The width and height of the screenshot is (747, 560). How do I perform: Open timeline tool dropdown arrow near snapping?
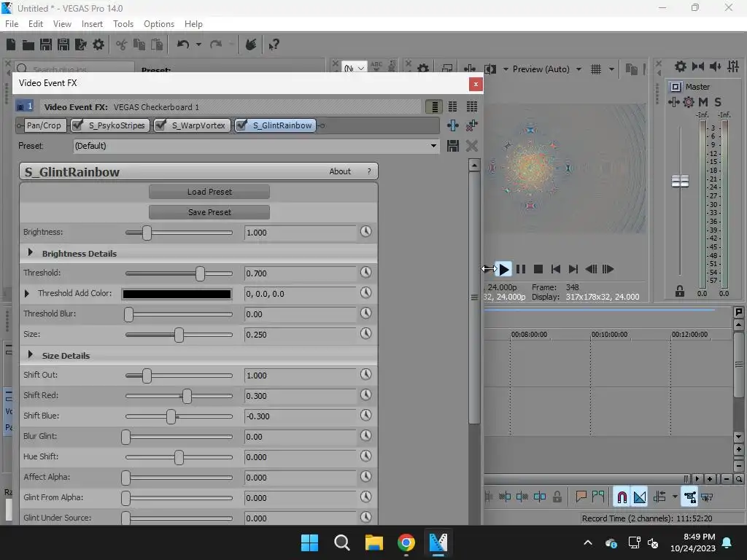point(675,497)
